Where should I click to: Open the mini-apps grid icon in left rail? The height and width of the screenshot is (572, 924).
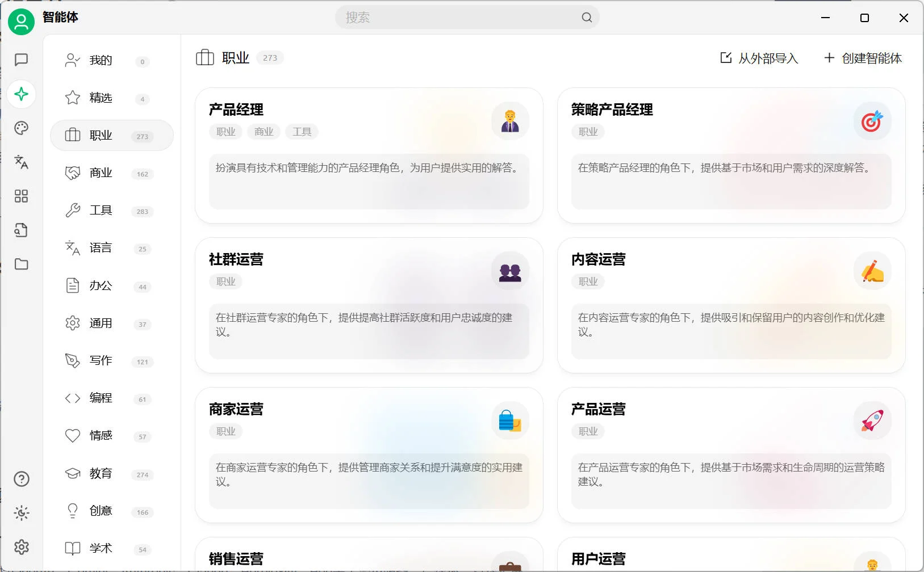(x=21, y=196)
